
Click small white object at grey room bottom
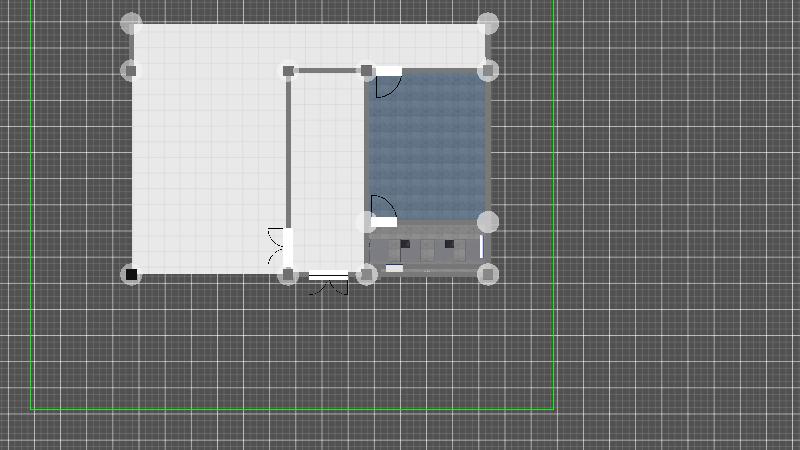point(394,268)
